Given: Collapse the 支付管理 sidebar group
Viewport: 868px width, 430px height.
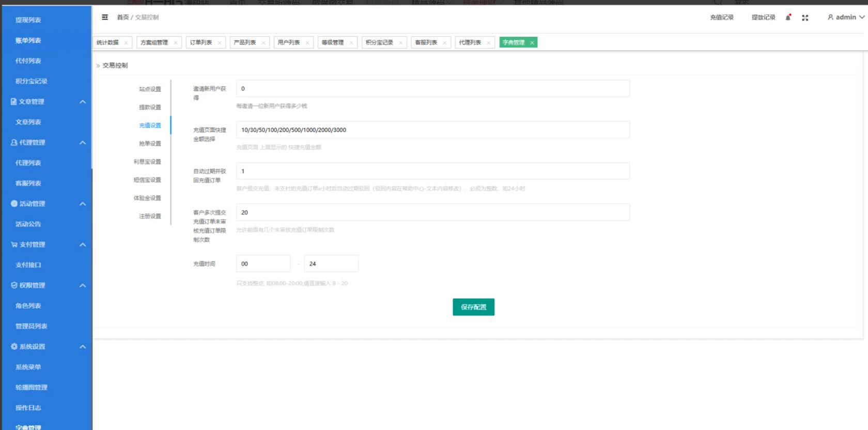Looking at the screenshot, I should 83,244.
